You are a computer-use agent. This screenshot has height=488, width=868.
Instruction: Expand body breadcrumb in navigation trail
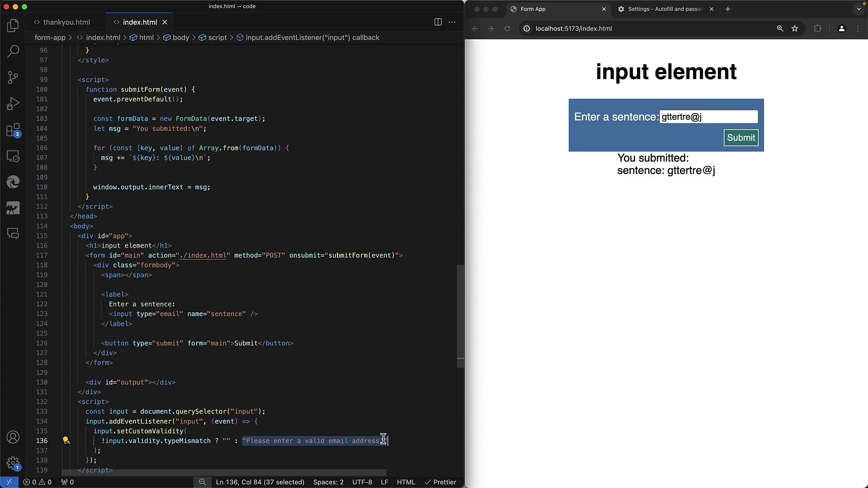(x=181, y=38)
